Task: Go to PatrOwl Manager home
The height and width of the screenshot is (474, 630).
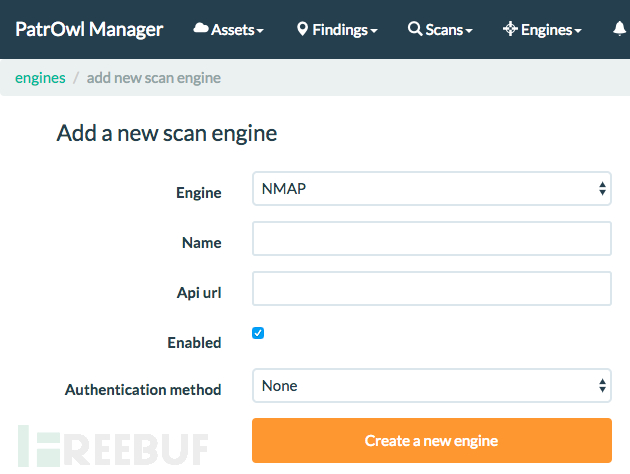Action: [x=89, y=30]
